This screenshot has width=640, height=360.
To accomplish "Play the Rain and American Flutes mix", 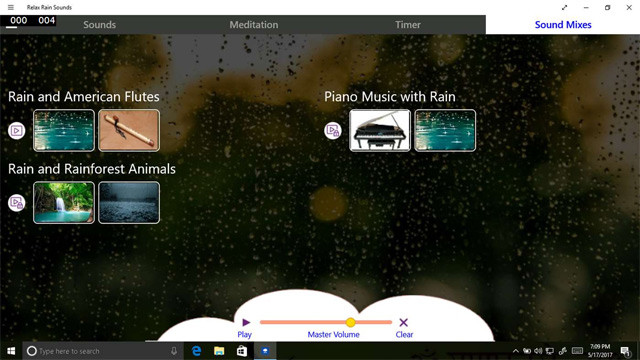I will click(17, 131).
